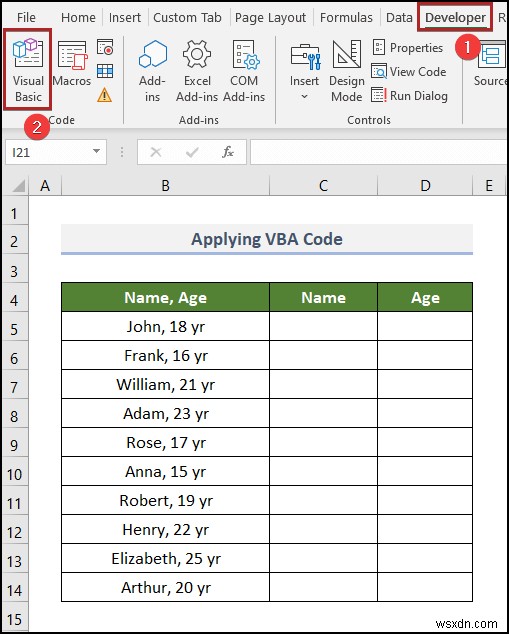Select column C header

point(323,186)
